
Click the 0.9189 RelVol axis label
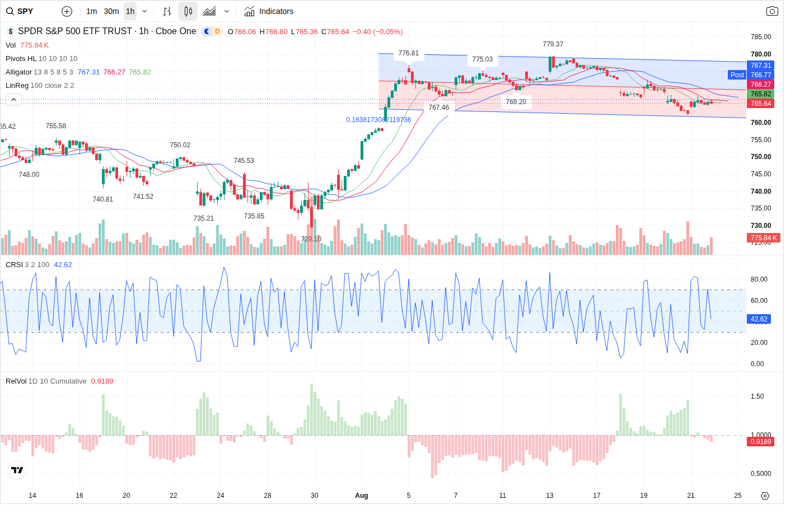coord(760,442)
